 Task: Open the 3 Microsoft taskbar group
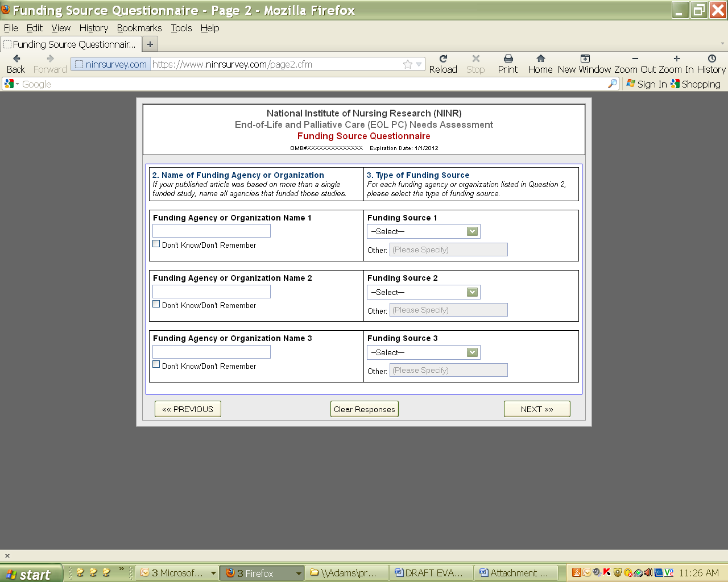(x=179, y=573)
